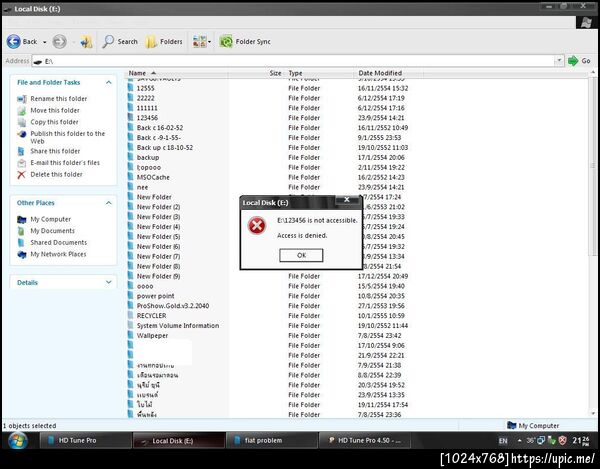Select the nee folder
This screenshot has height=469, width=600.
coord(142,187)
